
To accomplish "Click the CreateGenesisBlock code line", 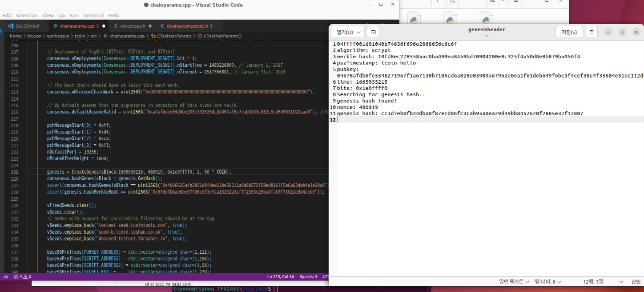I will coord(139,172).
